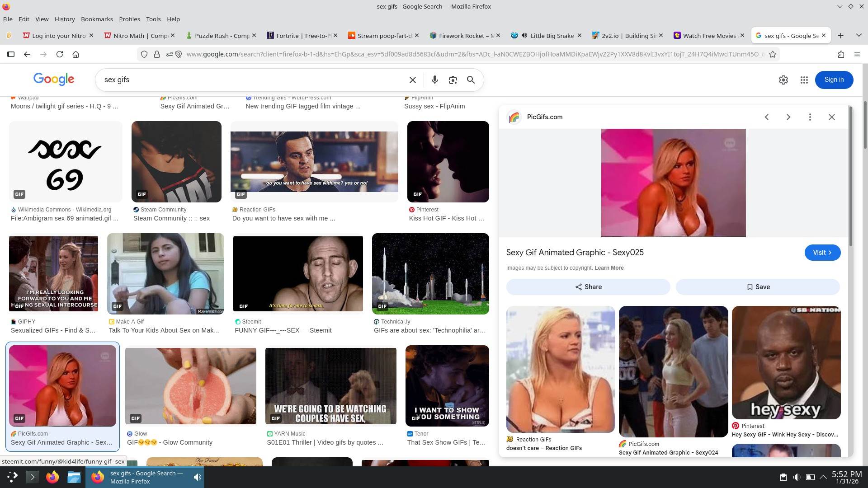This screenshot has height=488, width=868.
Task: Switch to the Fortnite tab
Action: tap(298, 36)
